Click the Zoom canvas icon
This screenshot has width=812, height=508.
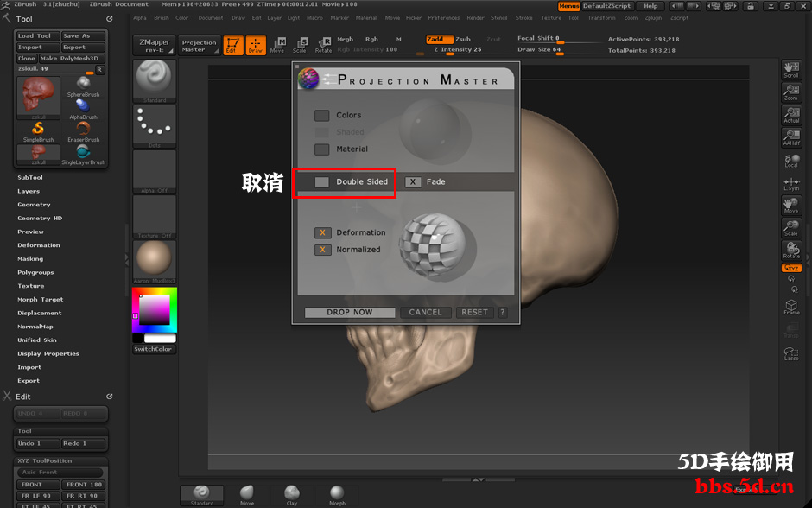pyautogui.click(x=791, y=92)
